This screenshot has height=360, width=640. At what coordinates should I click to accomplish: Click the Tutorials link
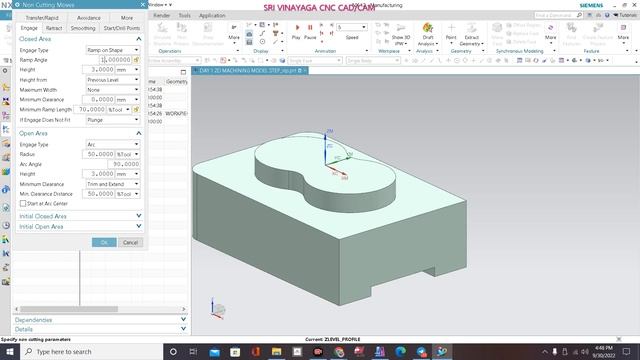pos(625,15)
